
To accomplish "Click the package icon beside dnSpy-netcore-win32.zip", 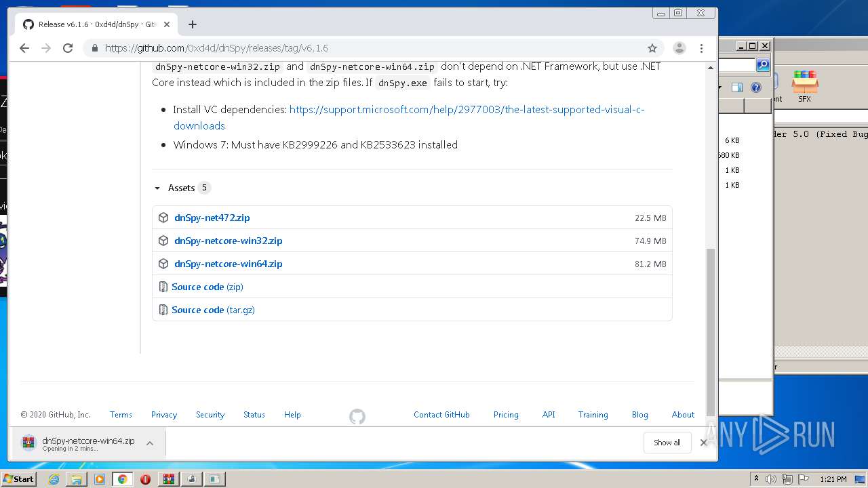I will pos(163,241).
